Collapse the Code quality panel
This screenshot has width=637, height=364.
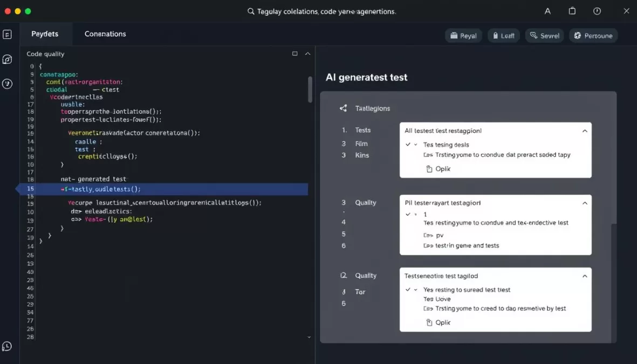tap(307, 53)
